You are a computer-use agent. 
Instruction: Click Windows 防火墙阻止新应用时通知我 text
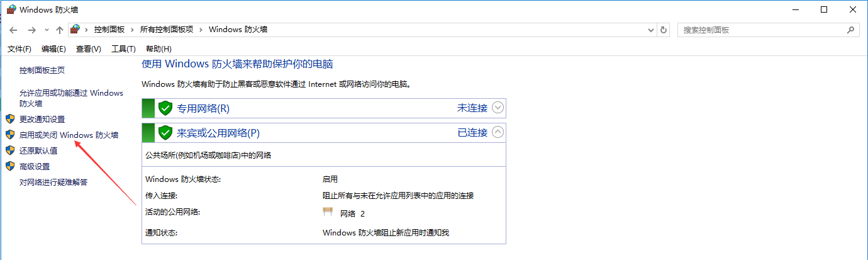(386, 233)
